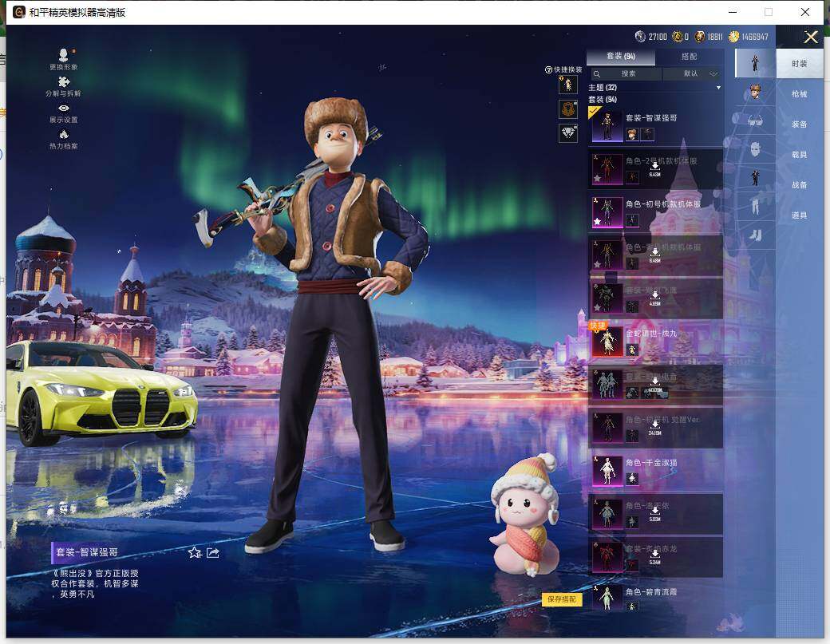Open the 快捷换装 help question-mark icon
The height and width of the screenshot is (644, 830).
pos(548,70)
